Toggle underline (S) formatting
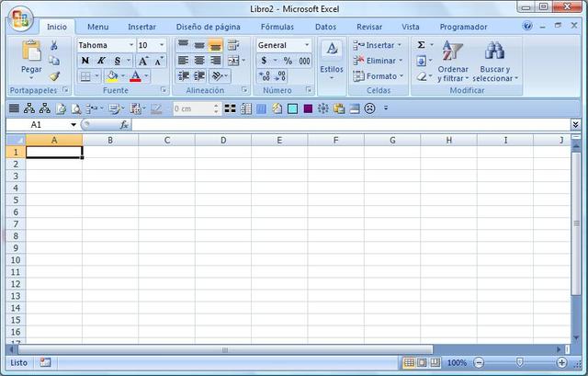 (118, 61)
